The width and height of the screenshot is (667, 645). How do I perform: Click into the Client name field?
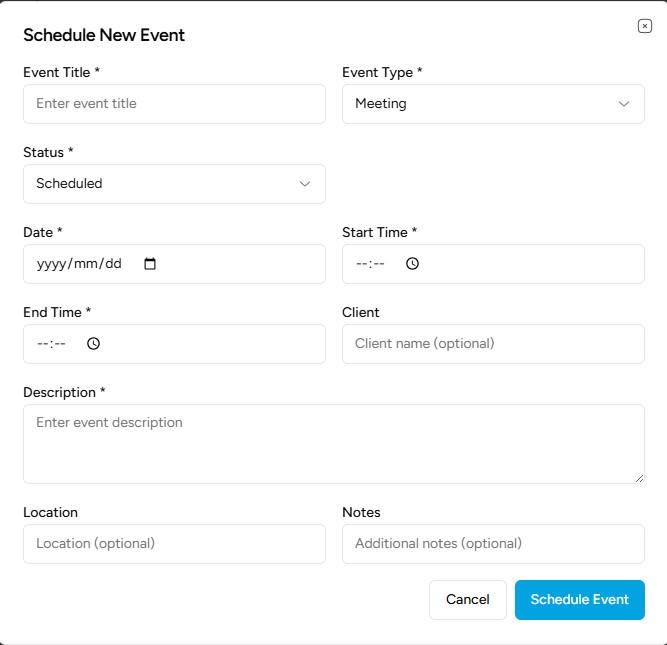492,344
